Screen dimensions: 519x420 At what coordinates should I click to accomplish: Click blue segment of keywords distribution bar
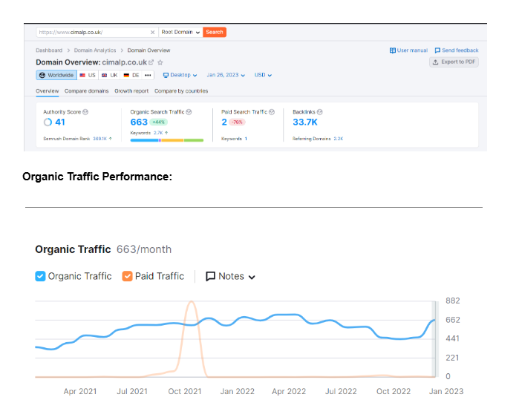click(145, 140)
